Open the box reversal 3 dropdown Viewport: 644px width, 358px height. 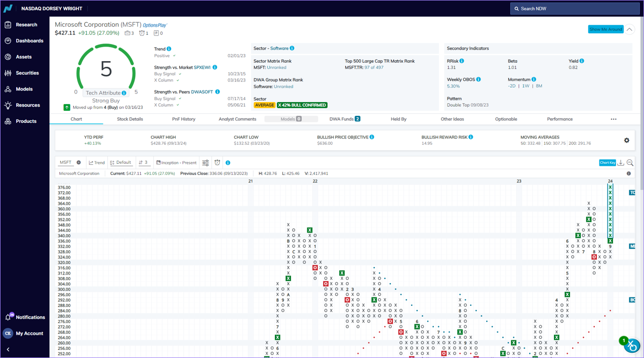point(144,163)
